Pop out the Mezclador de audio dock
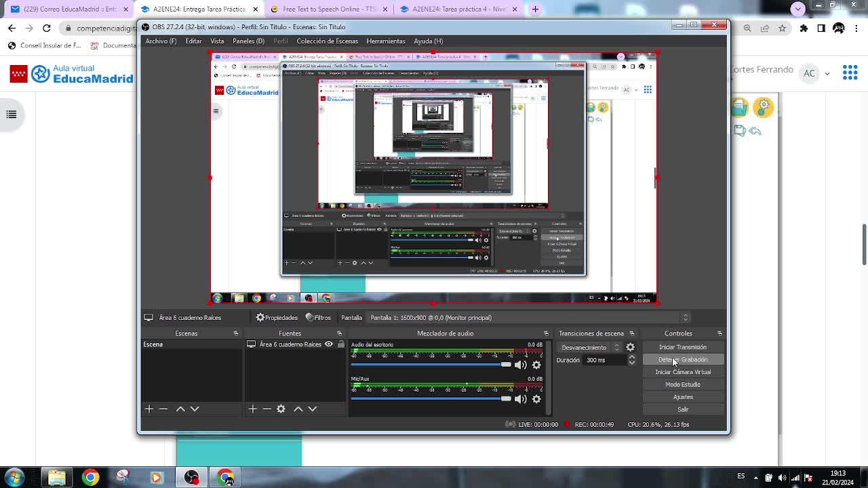 (546, 333)
